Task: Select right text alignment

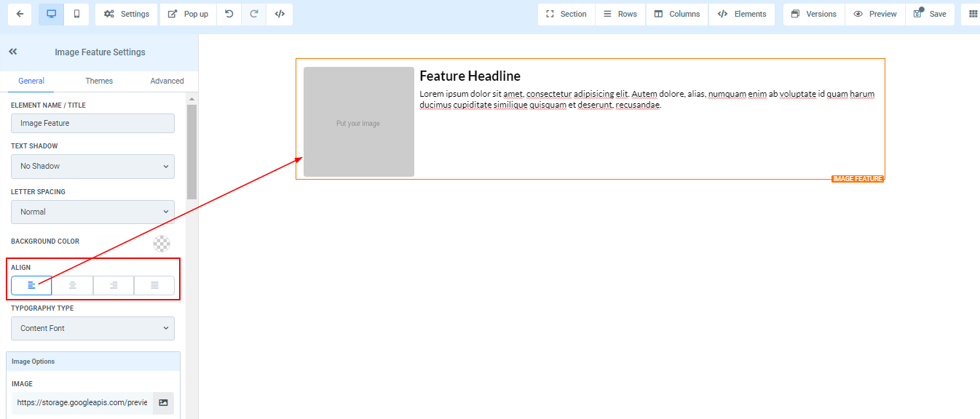Action: pos(114,285)
